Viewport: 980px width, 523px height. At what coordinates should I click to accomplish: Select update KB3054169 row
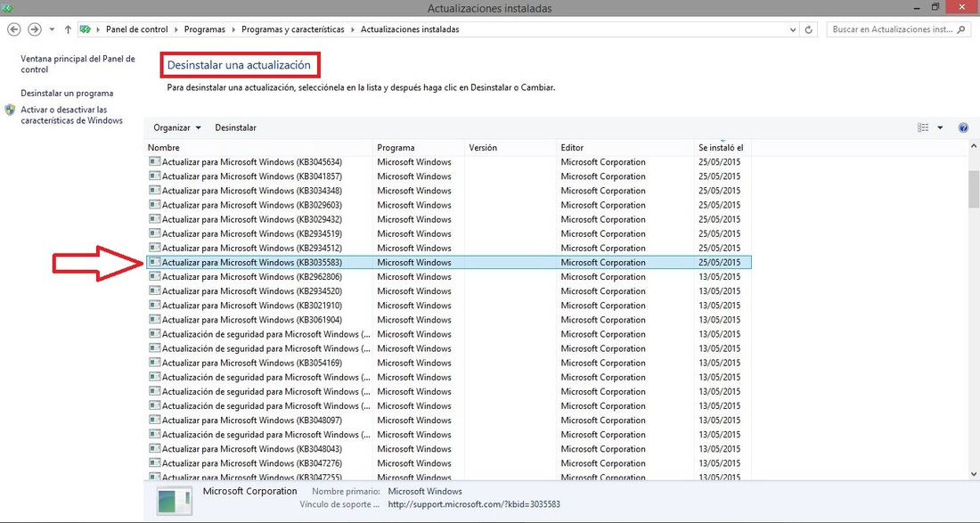point(448,363)
